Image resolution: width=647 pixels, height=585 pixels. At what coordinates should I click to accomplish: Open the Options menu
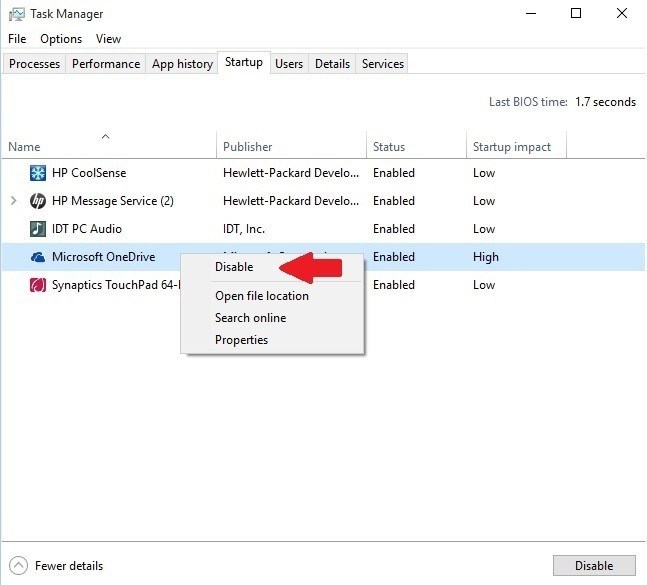click(61, 39)
